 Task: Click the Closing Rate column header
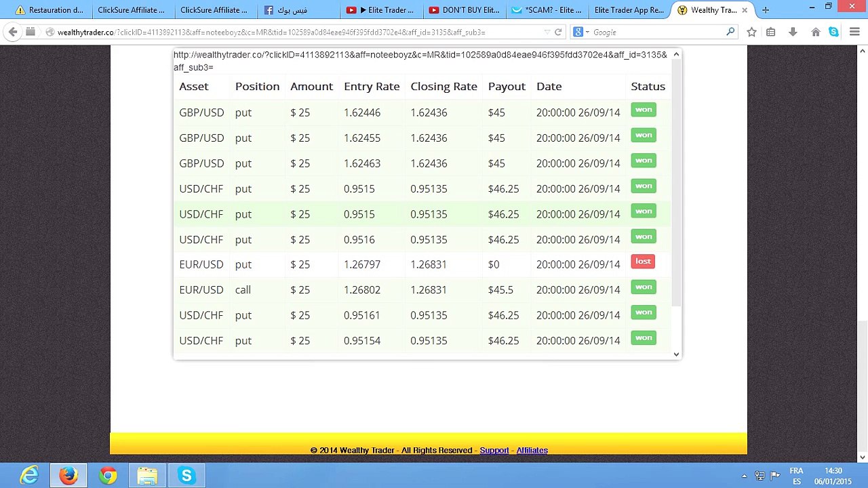coord(443,86)
